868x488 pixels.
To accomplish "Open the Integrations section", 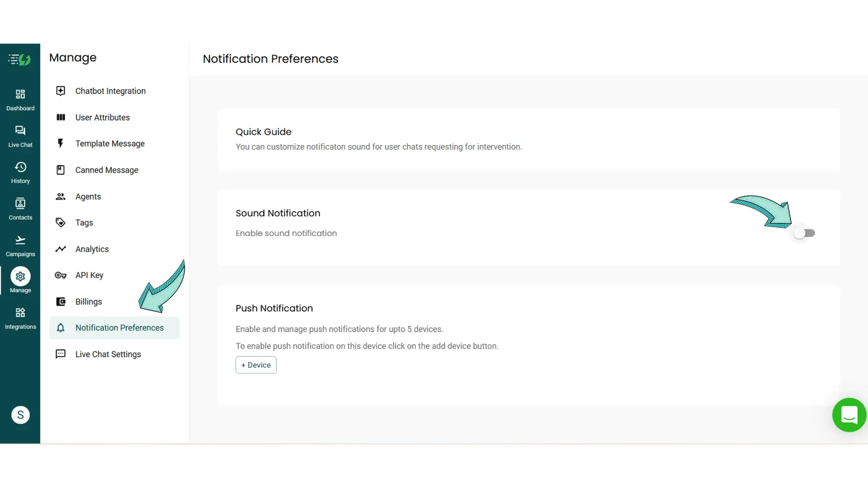I will [x=20, y=317].
